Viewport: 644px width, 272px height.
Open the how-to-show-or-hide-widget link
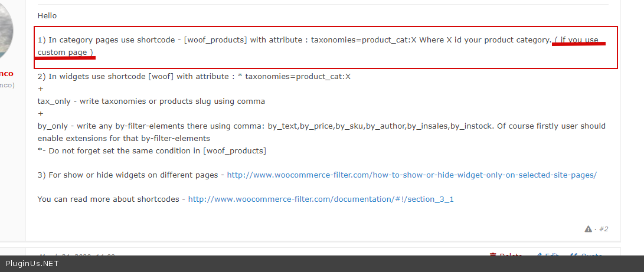[411, 175]
